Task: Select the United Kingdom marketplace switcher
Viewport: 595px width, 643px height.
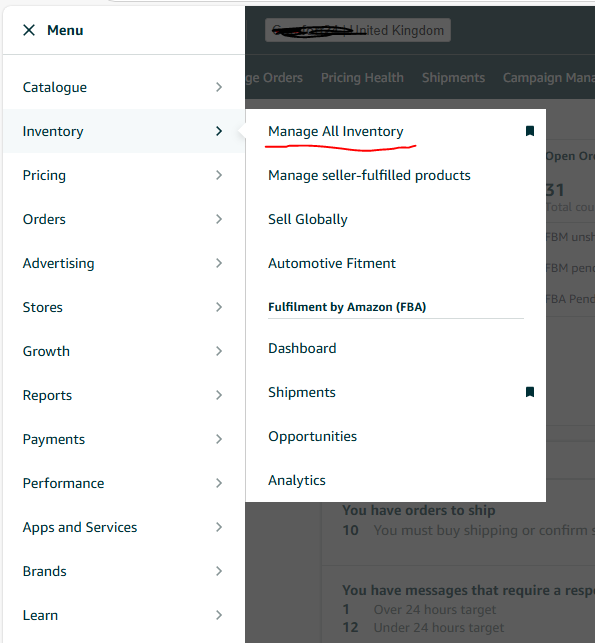Action: pyautogui.click(x=358, y=30)
